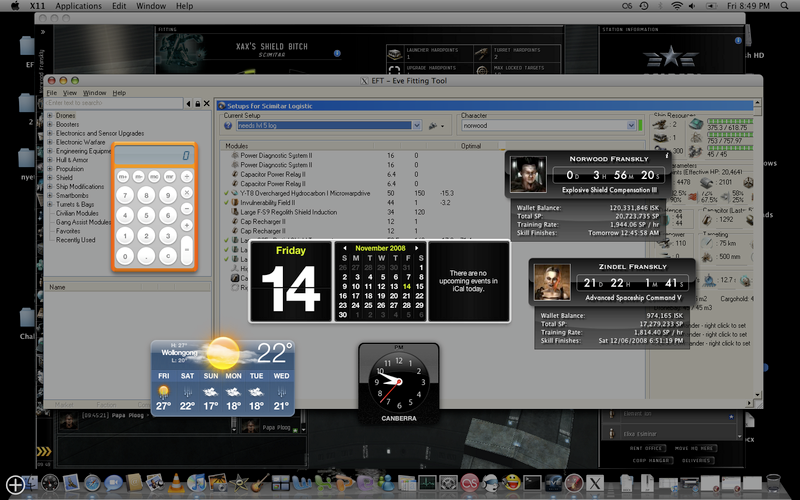Click the ship tools icon beside setup dropdown
Screen dimensions: 800x500
(x=435, y=126)
